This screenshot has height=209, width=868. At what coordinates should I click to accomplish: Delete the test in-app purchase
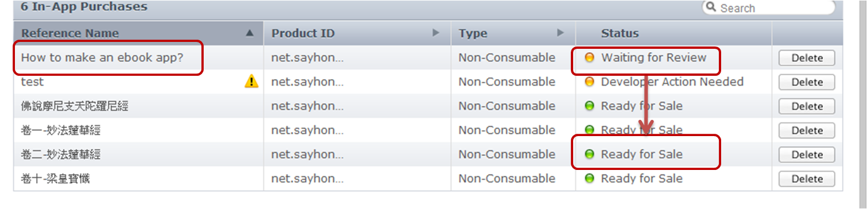(x=807, y=82)
